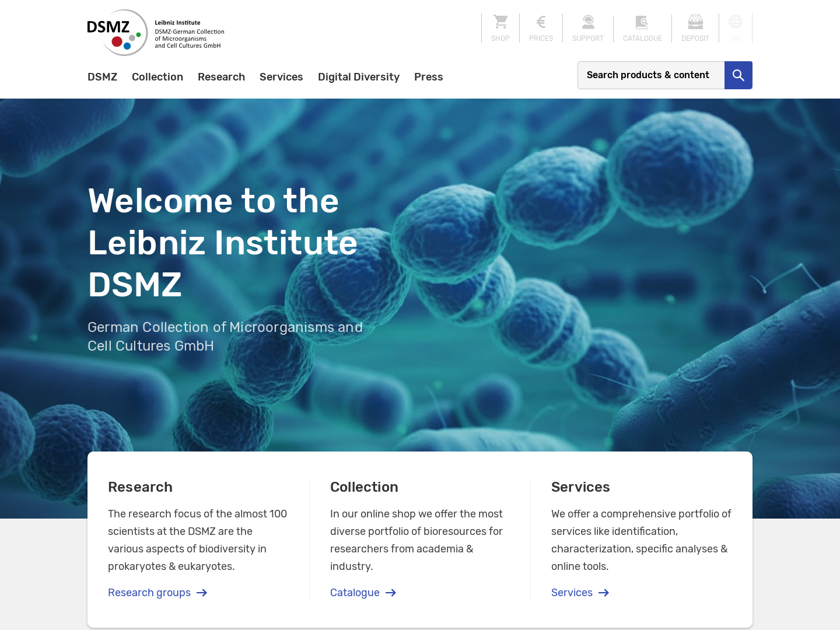840x630 pixels.
Task: Click the CATALOGUE label in top bar
Action: click(x=642, y=38)
